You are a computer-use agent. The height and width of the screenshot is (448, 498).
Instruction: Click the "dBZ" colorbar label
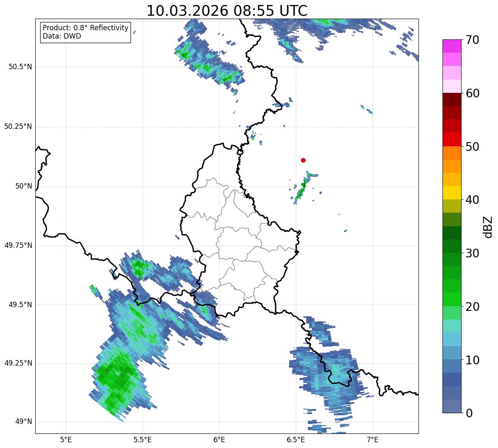point(488,227)
